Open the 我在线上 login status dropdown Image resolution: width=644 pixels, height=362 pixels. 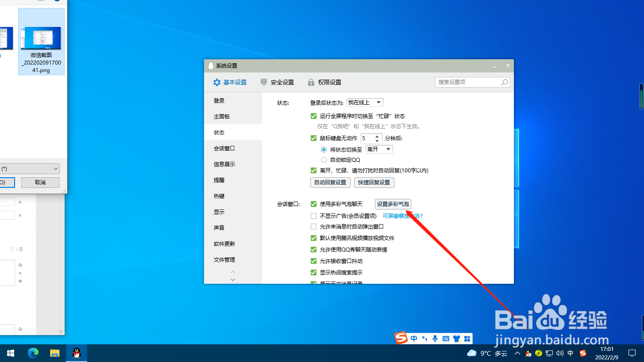365,103
